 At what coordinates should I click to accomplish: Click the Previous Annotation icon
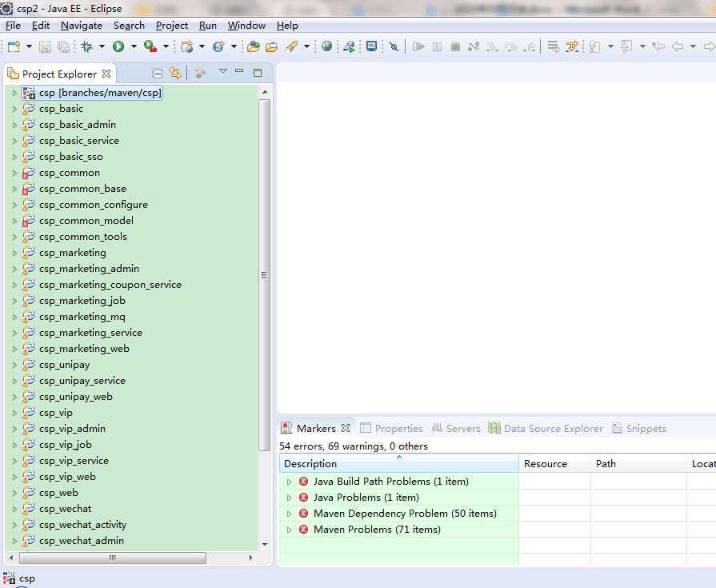click(626, 46)
